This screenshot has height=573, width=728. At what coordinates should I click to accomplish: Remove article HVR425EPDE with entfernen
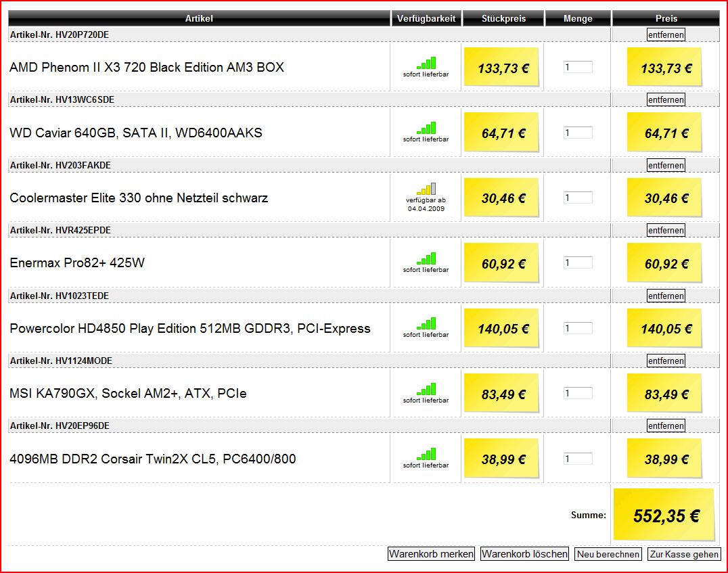(x=666, y=230)
